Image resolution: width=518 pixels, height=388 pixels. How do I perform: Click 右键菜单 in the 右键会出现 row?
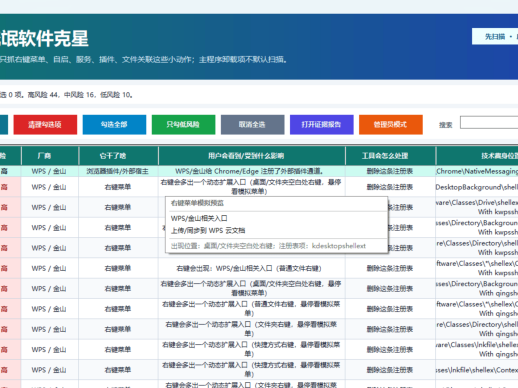118,268
